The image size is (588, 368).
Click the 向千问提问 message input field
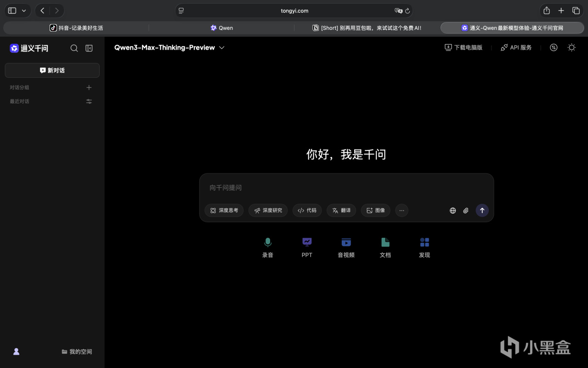point(322,187)
